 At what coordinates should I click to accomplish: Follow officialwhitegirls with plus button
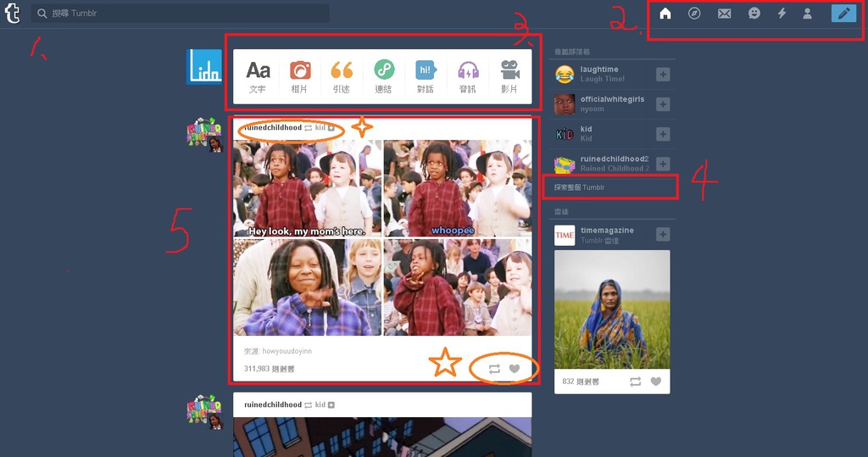click(x=663, y=104)
